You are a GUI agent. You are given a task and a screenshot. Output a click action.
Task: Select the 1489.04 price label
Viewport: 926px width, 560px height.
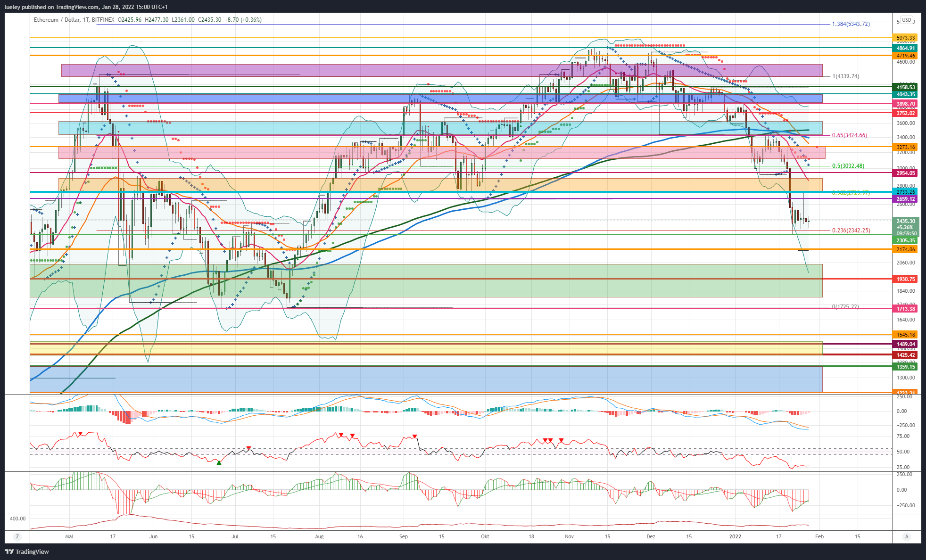pos(906,344)
